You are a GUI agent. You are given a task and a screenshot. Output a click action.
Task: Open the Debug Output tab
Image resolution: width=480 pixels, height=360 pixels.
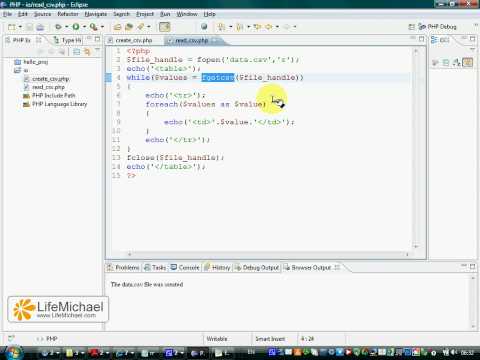pyautogui.click(x=257, y=267)
